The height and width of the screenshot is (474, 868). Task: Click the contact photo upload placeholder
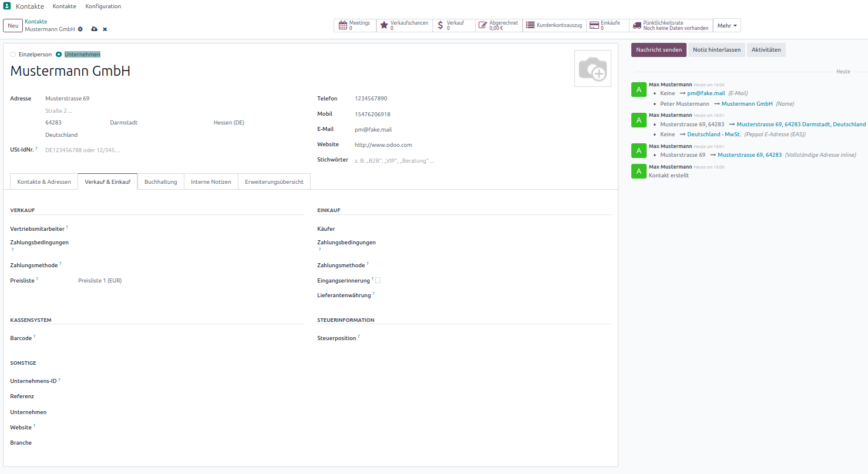coord(592,69)
